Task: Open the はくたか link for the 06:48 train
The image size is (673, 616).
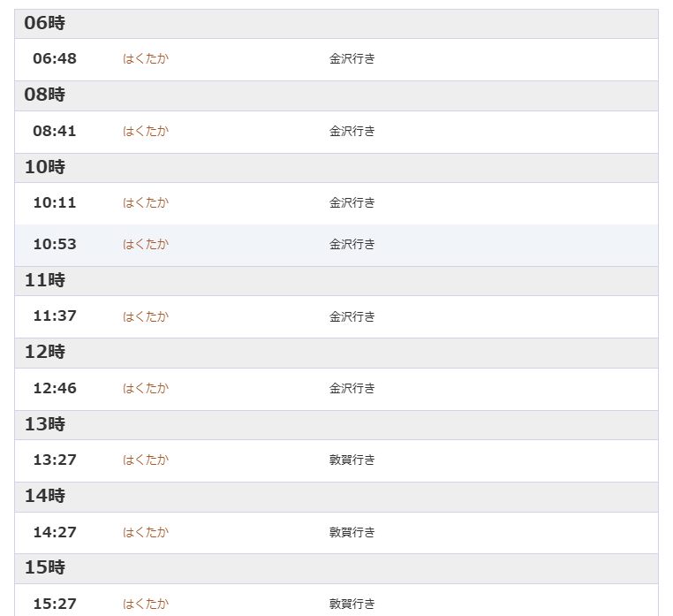Action: point(145,59)
